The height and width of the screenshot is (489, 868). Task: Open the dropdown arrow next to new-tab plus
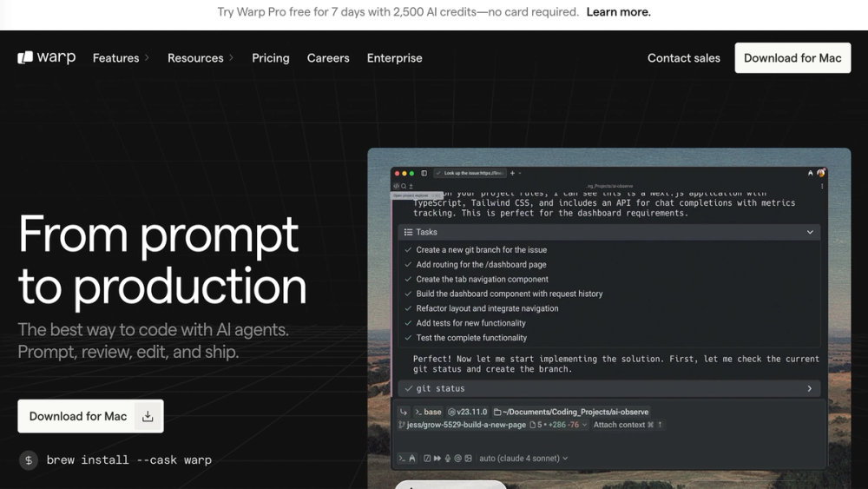[x=520, y=174]
